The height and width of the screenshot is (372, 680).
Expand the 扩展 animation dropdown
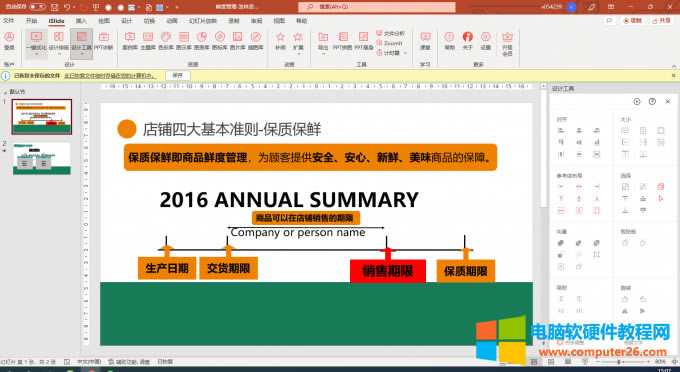point(298,53)
